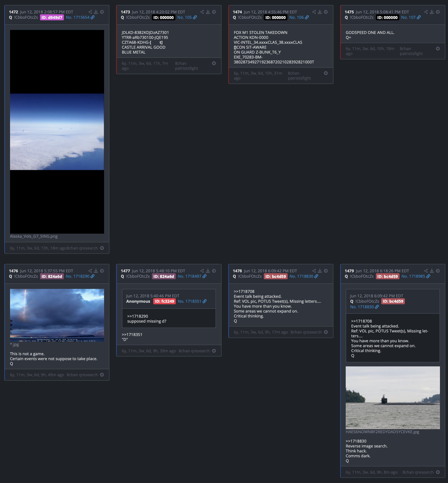The height and width of the screenshot is (483, 448).
Task: Download post 1473 with download icon
Action: [x=208, y=12]
